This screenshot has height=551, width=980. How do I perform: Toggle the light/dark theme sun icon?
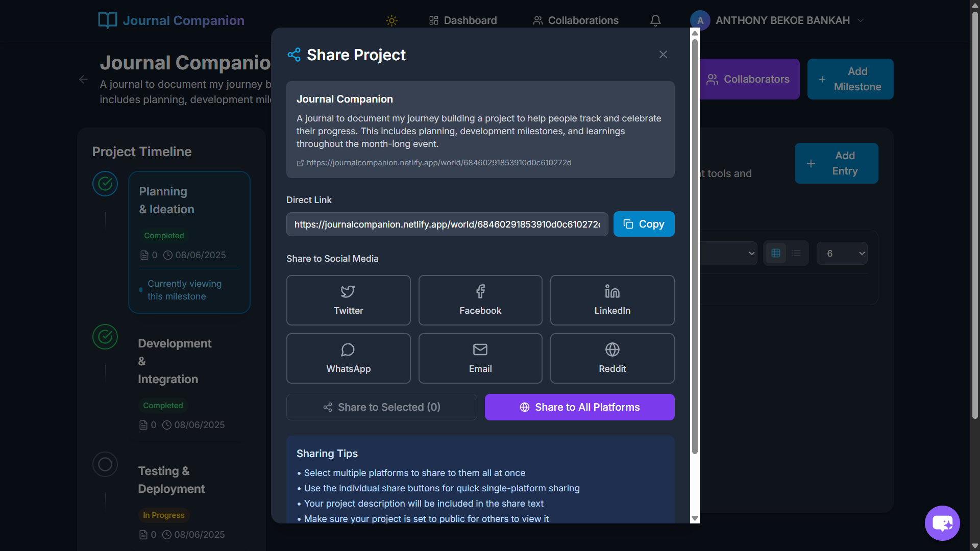tap(391, 20)
